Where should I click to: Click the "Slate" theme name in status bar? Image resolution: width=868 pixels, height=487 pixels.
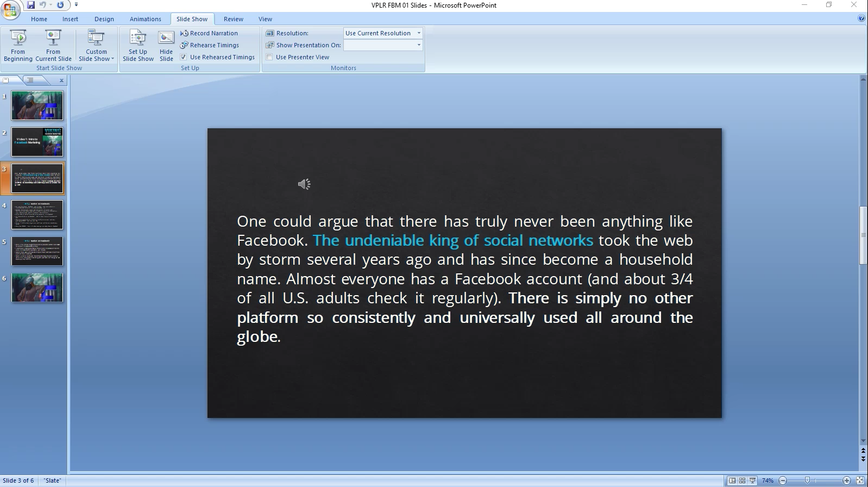53,480
